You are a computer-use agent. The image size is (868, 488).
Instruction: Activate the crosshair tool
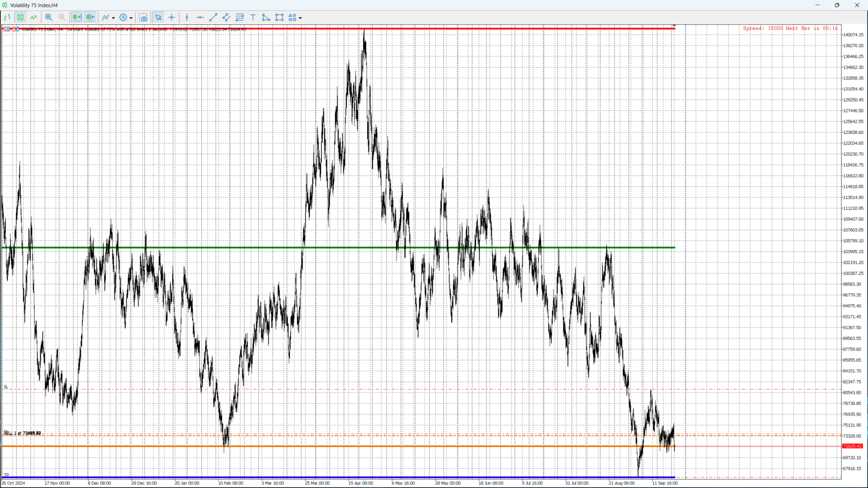[x=172, y=18]
